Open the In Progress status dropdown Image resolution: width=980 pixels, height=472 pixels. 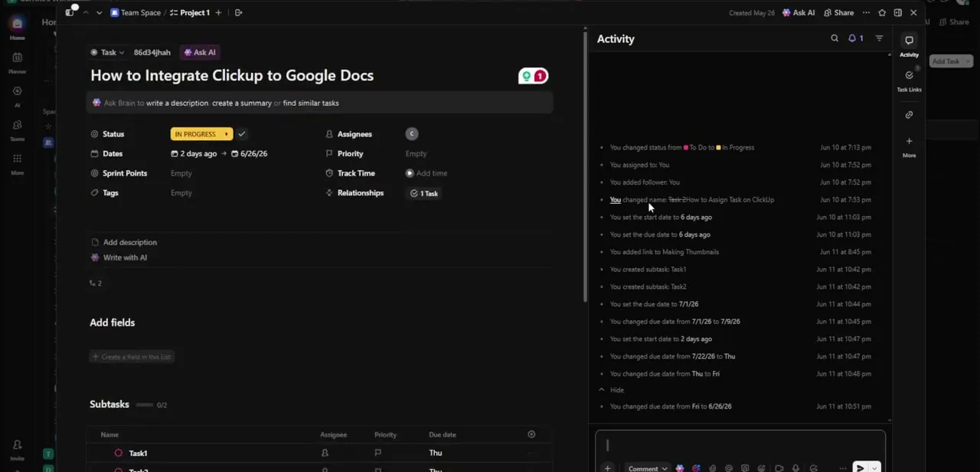[x=201, y=134]
